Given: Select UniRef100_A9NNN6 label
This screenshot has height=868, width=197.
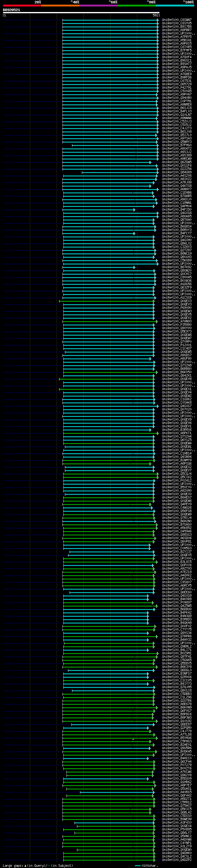Looking at the screenshot, I should tap(176, 118).
